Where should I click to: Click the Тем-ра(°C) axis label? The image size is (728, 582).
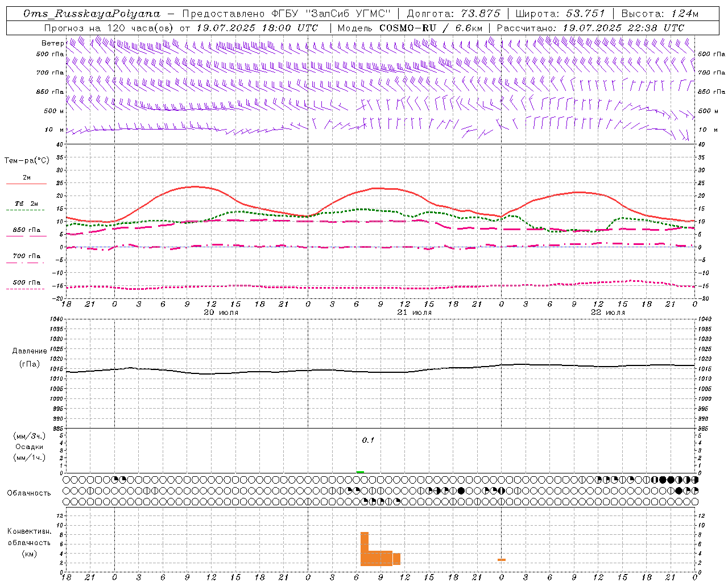tap(27, 161)
